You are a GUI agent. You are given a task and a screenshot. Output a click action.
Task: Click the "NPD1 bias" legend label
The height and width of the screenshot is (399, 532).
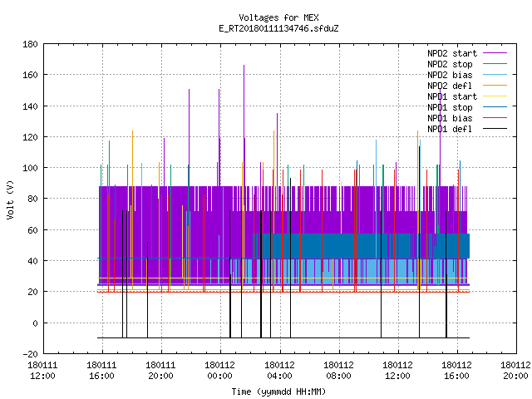point(450,118)
